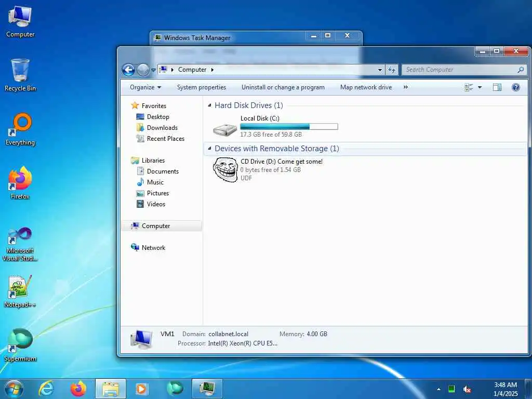Click the search magnifier icon
The image size is (532, 399).
tap(521, 70)
